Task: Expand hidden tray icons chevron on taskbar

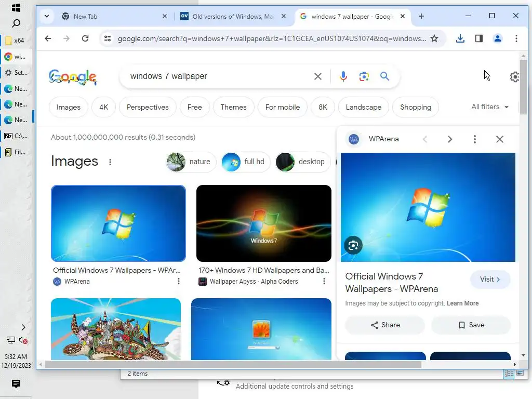Action: click(23, 327)
